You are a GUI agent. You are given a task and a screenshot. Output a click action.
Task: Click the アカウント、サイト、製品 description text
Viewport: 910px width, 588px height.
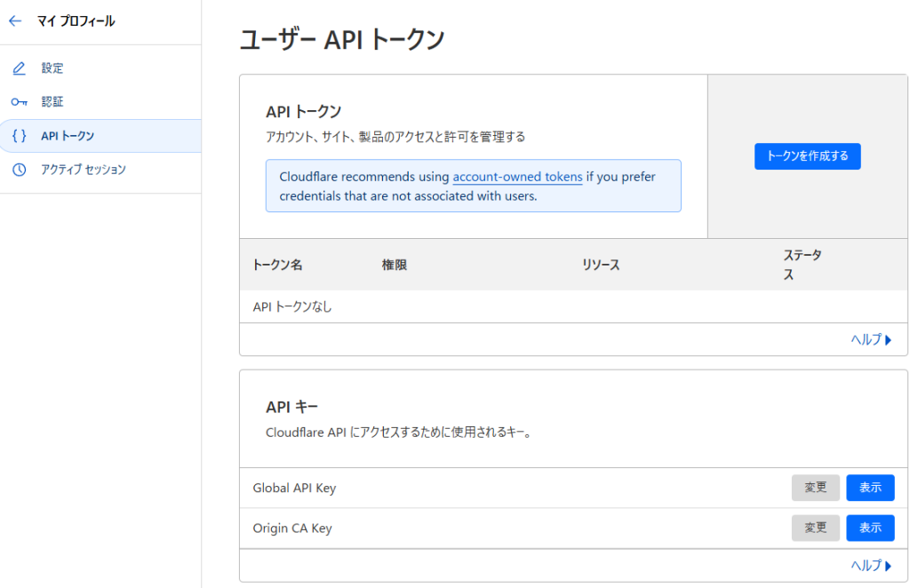(395, 137)
